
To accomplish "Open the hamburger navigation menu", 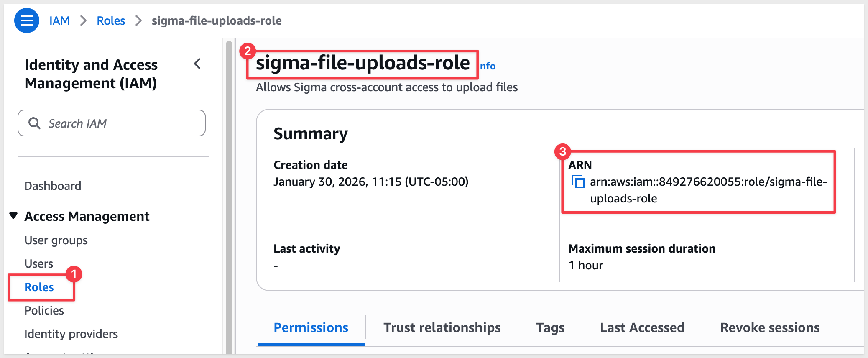I will (26, 20).
